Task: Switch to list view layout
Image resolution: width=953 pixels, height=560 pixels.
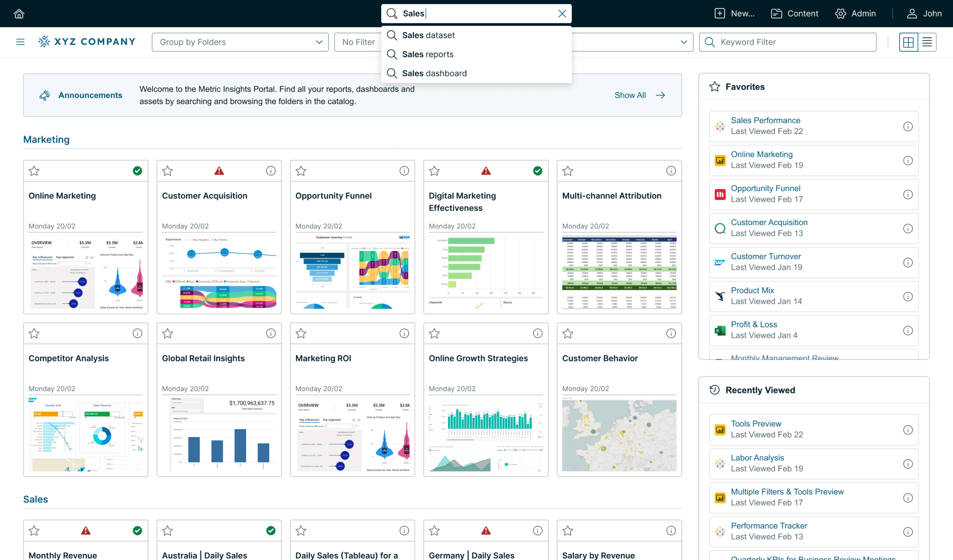Action: [927, 42]
